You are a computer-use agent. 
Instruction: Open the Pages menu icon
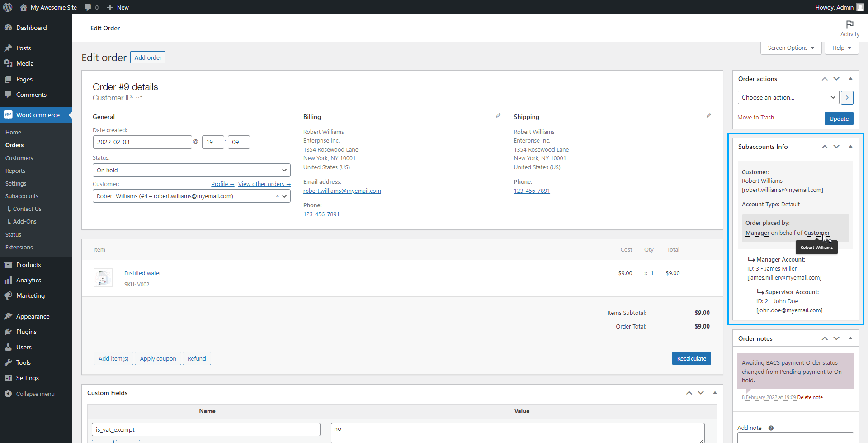(8, 79)
